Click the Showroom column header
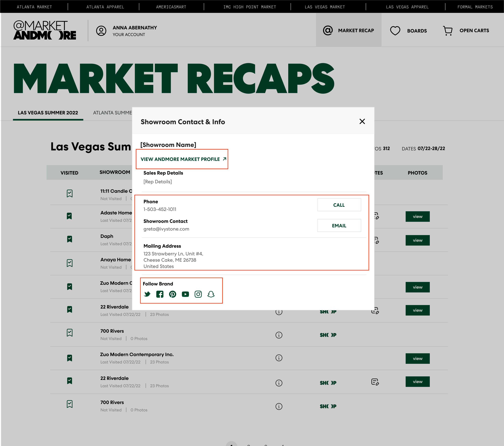The height and width of the screenshot is (446, 504). pos(115,172)
